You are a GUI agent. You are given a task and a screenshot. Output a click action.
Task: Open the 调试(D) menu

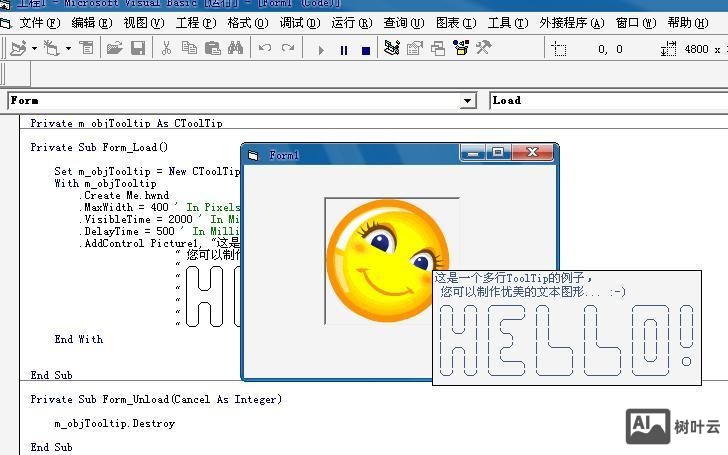pyautogui.click(x=300, y=23)
